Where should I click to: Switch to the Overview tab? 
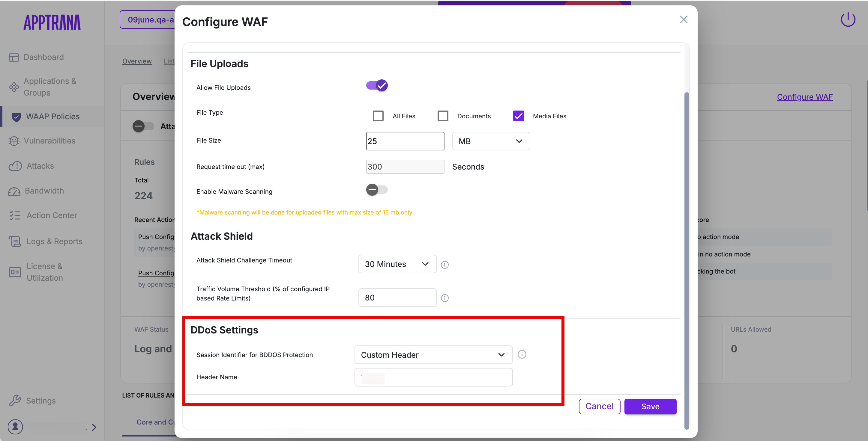[x=137, y=61]
